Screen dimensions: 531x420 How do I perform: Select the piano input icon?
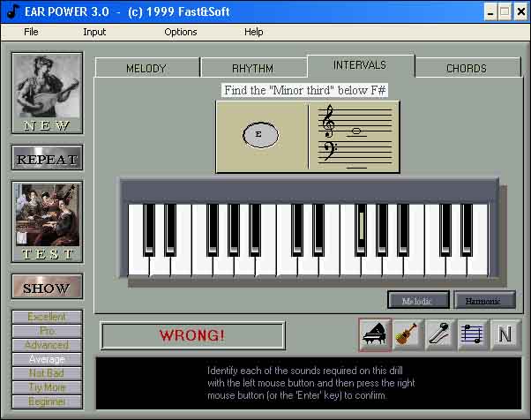coord(375,334)
